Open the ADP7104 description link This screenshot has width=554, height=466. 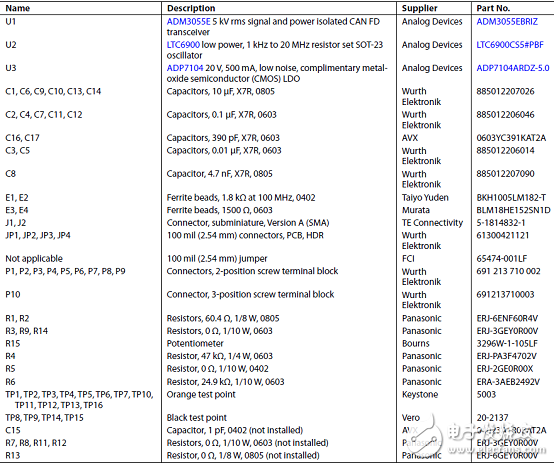185,68
